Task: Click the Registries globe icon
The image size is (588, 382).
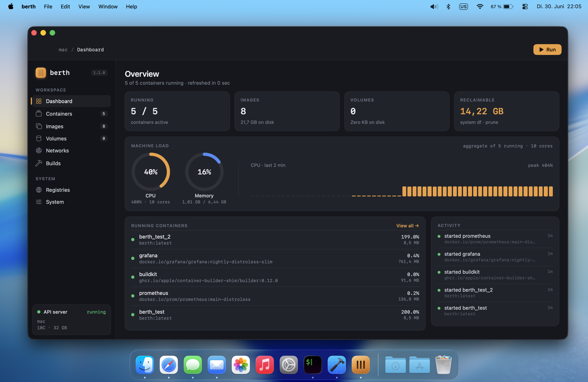Action: tap(39, 190)
